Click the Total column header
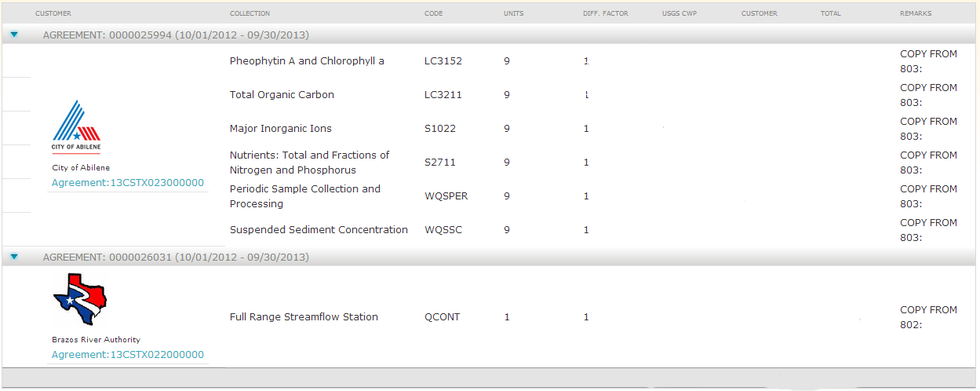 click(830, 13)
